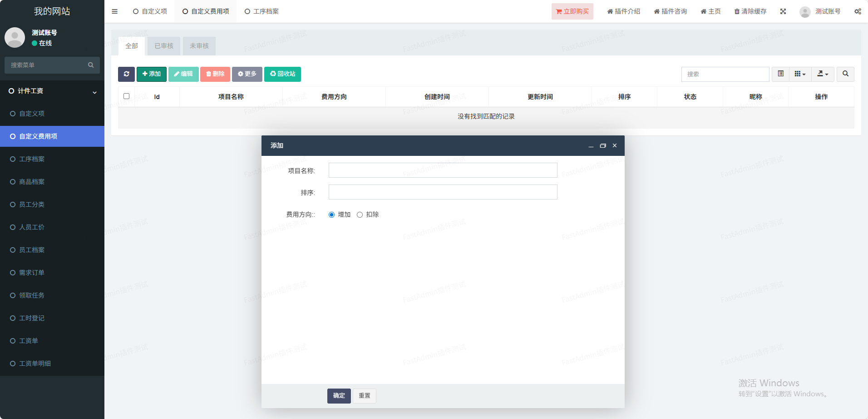Click the 项目名称 input field
868x419 pixels.
[x=443, y=170]
